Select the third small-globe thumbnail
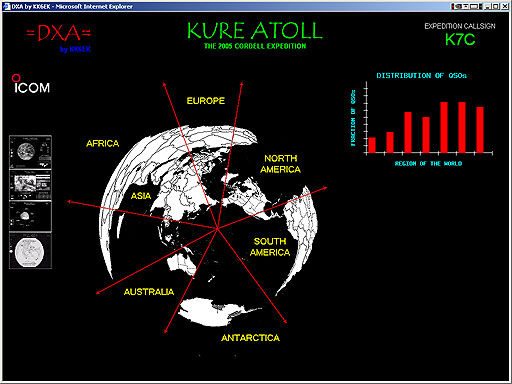Screen dimensions: 512x384 coord(30,216)
